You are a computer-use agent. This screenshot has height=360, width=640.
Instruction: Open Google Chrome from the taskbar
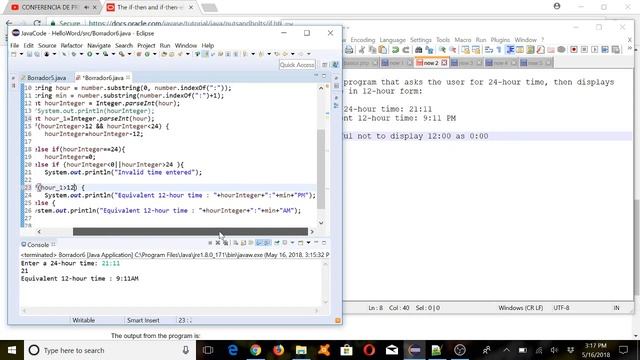[256, 350]
